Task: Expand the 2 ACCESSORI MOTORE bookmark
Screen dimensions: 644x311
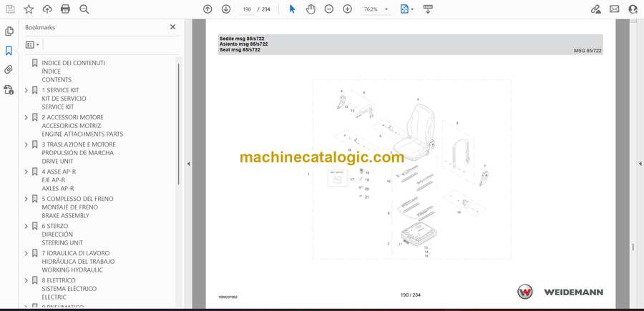Action: [26, 117]
